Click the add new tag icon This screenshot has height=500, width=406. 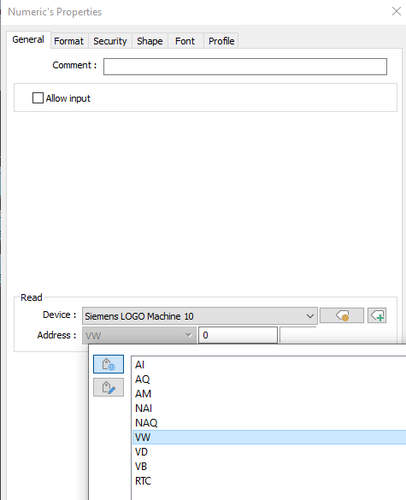click(x=377, y=315)
